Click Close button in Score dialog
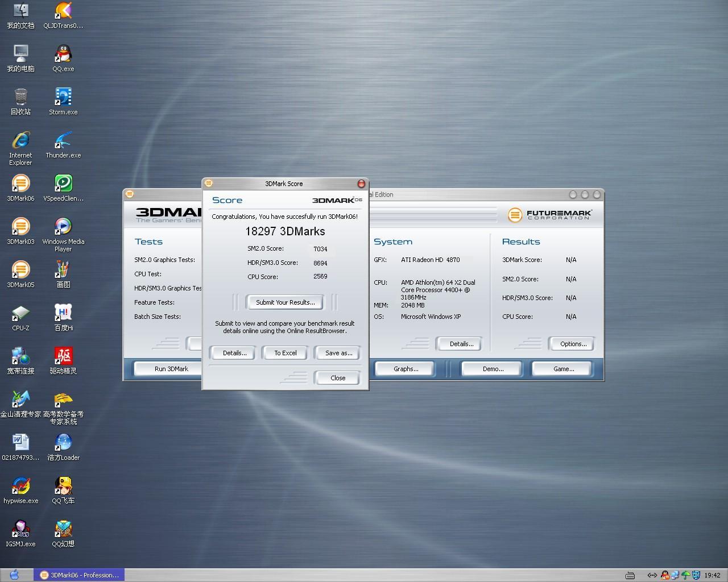The image size is (728, 582). point(338,378)
